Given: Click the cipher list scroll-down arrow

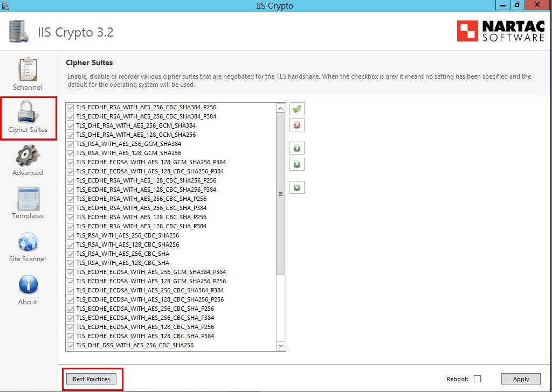Looking at the screenshot, I should point(280,346).
